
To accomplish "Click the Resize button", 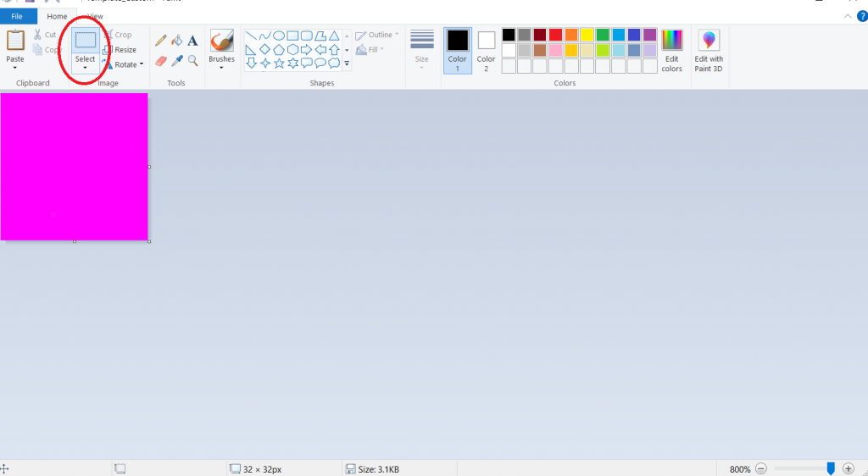I will 120,50.
